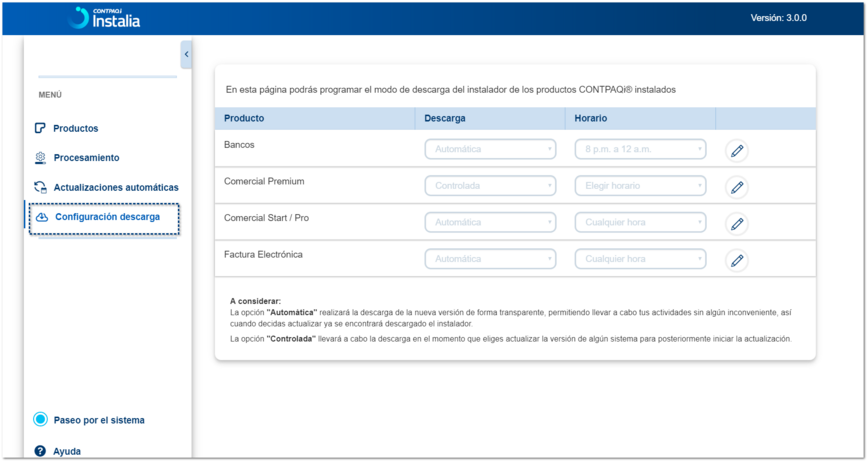Viewport: 868px width, 462px height.
Task: Click the Procesamiento gear icon
Action: click(40, 158)
